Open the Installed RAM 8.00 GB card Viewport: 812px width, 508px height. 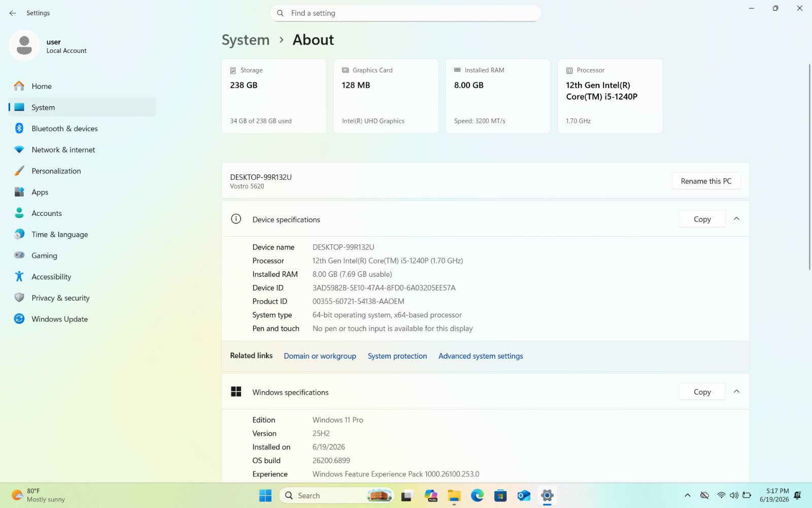pyautogui.click(x=498, y=96)
